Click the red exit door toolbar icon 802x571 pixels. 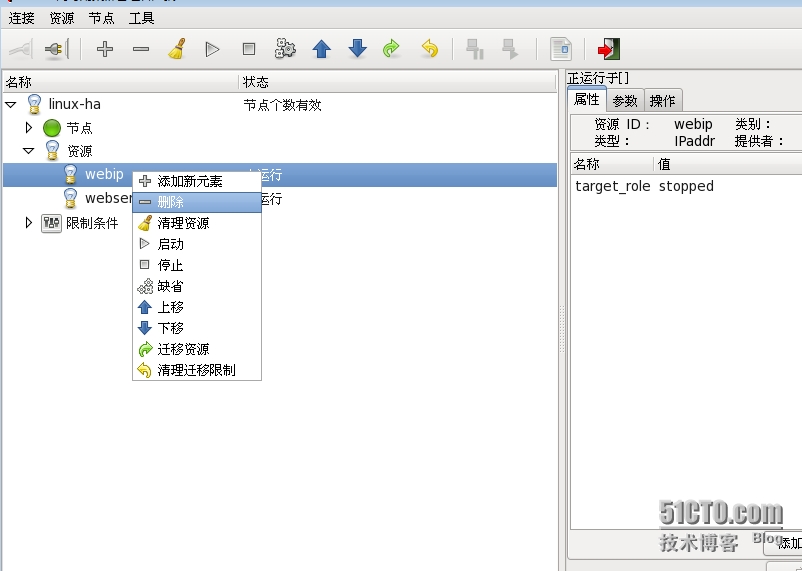[609, 49]
